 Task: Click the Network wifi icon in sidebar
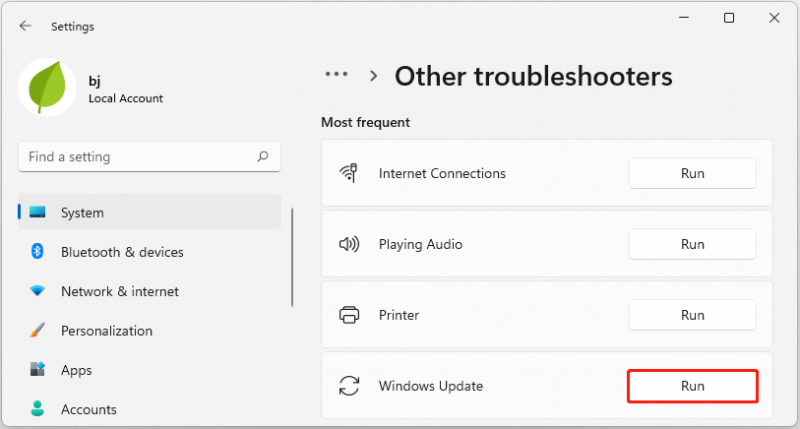click(37, 291)
